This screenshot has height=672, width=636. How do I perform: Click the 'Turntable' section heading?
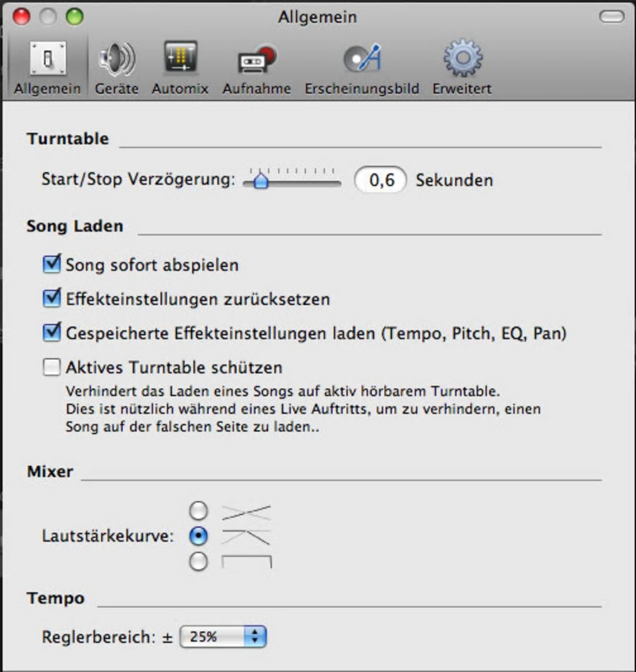pos(68,139)
